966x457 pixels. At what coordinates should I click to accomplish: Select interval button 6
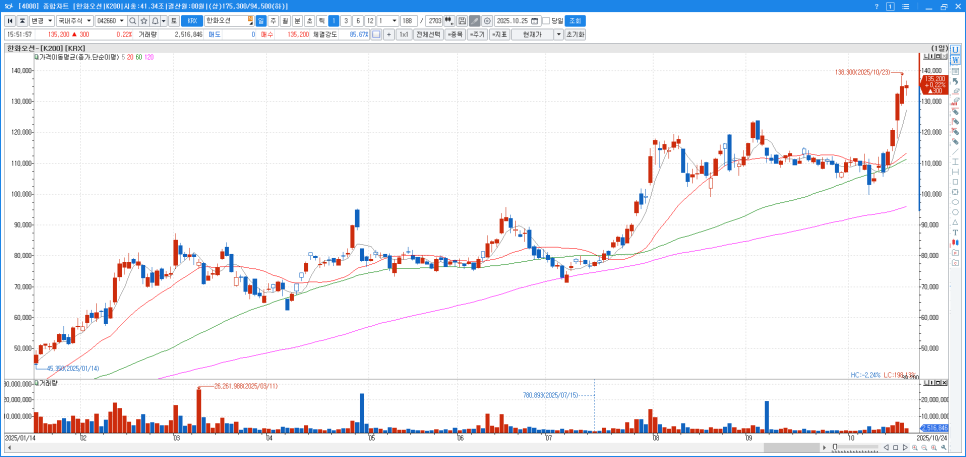pyautogui.click(x=358, y=20)
